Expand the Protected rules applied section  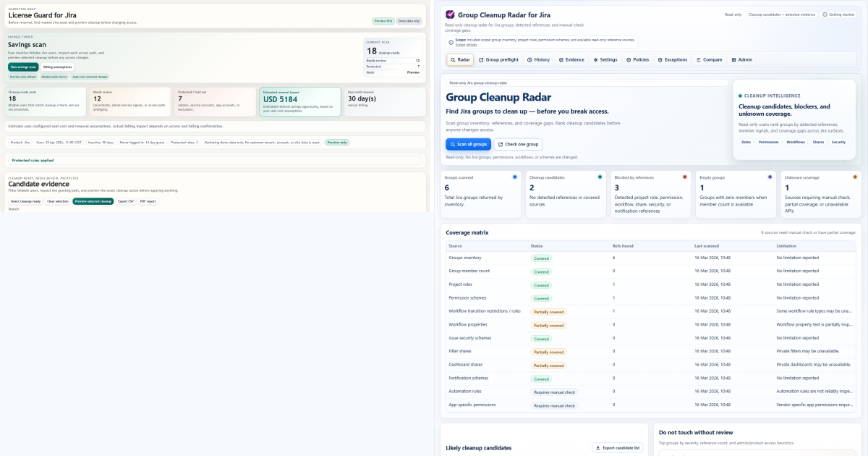pyautogui.click(x=215, y=160)
